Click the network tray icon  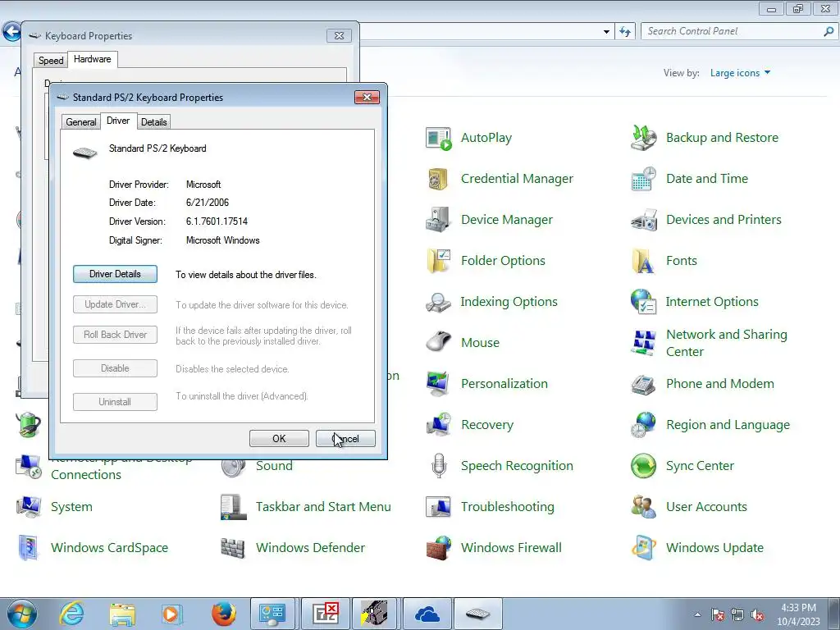pos(737,615)
